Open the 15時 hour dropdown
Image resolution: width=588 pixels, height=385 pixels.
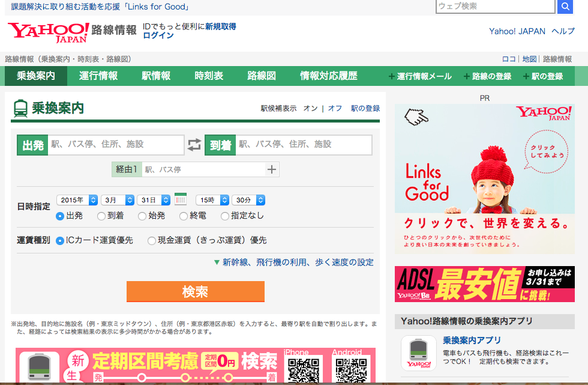212,200
